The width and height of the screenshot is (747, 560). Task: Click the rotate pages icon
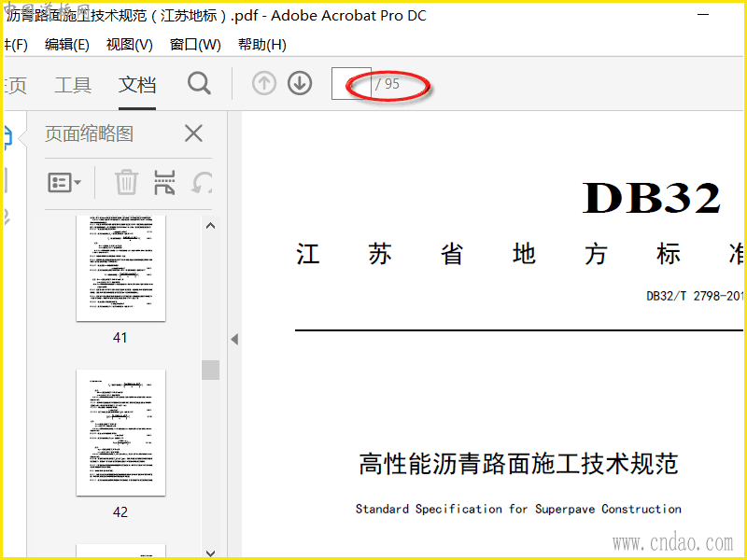point(202,182)
